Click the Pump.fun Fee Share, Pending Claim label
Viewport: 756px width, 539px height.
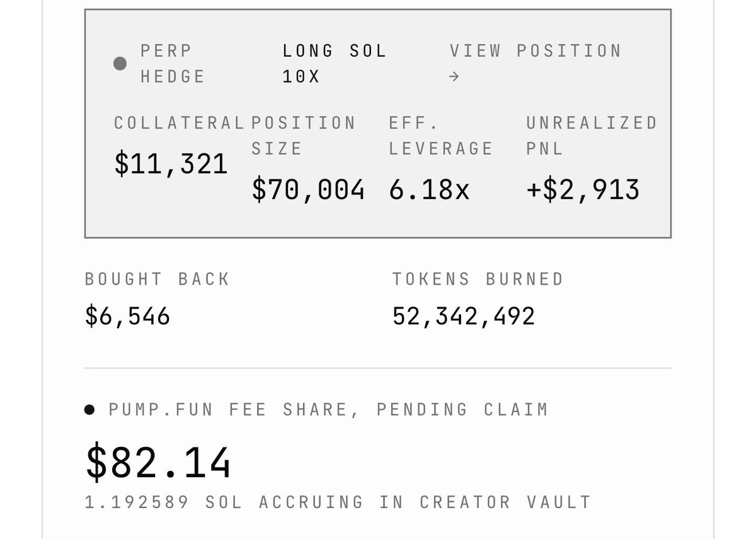[328, 409]
